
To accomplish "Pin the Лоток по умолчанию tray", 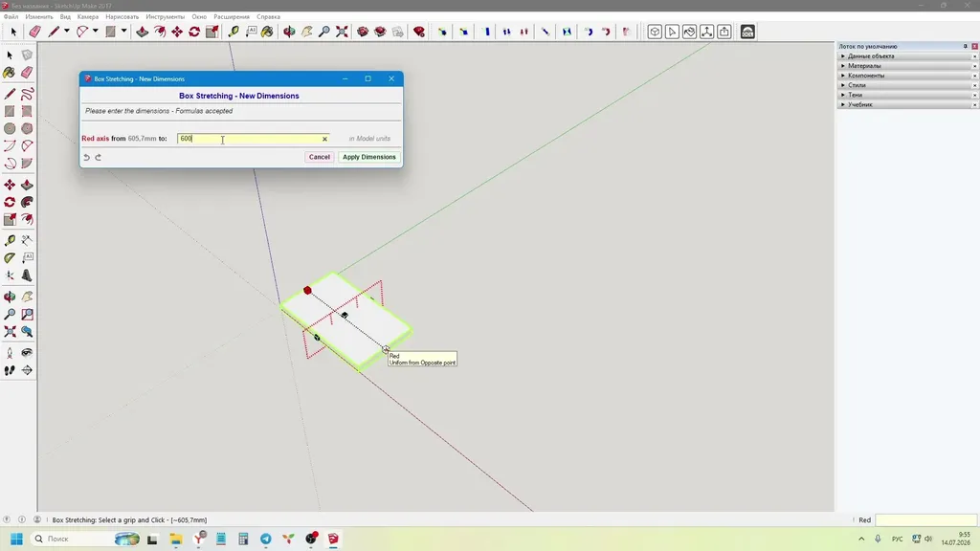I will pyautogui.click(x=965, y=46).
